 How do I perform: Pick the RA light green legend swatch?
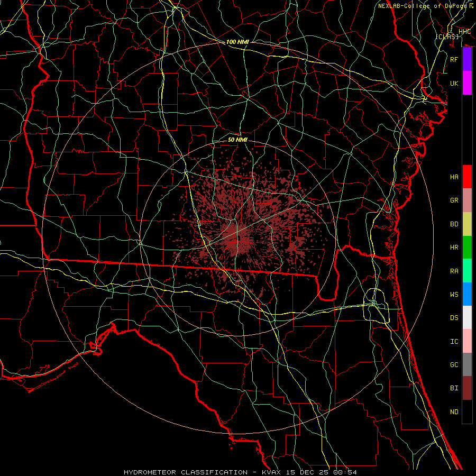point(467,271)
